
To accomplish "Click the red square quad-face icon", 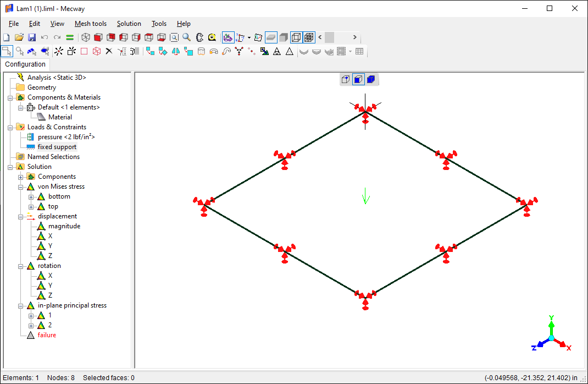I will pos(84,51).
